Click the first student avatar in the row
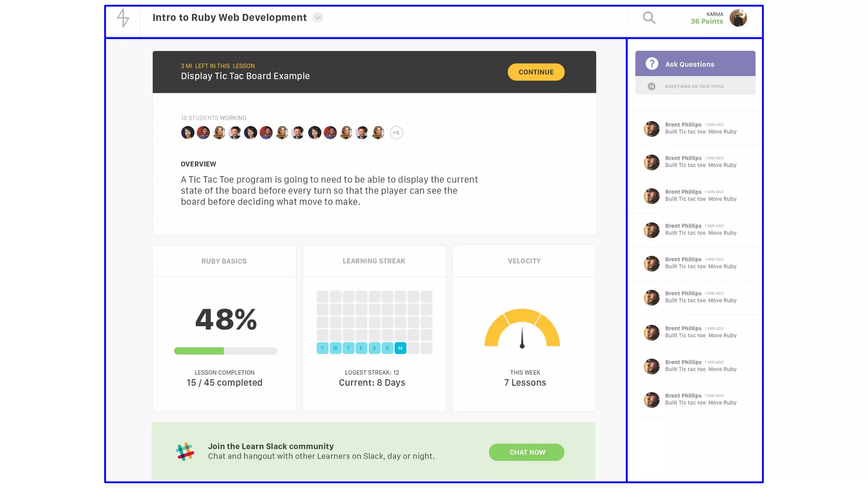 [188, 133]
